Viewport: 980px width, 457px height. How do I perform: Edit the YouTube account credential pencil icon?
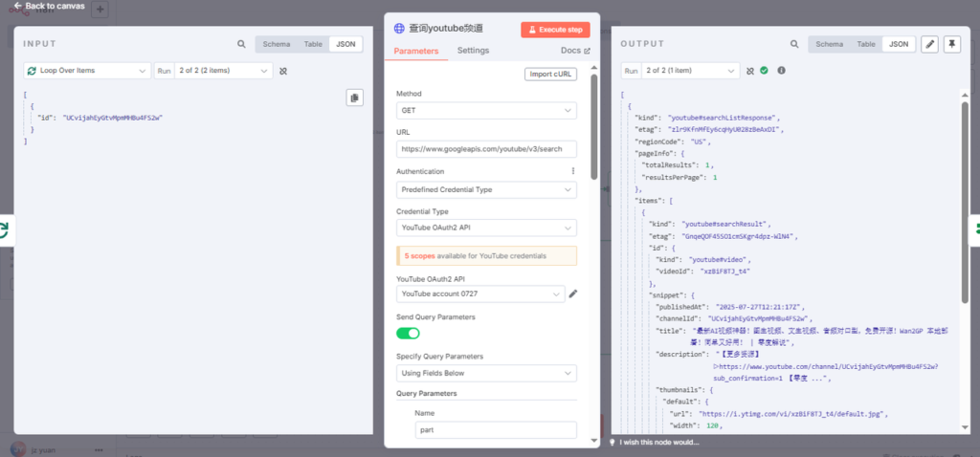[x=573, y=294]
